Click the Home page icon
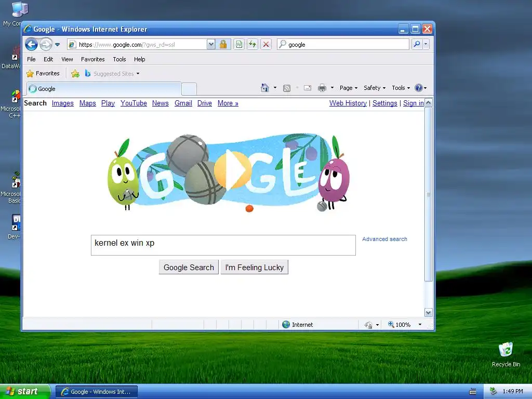 click(264, 88)
